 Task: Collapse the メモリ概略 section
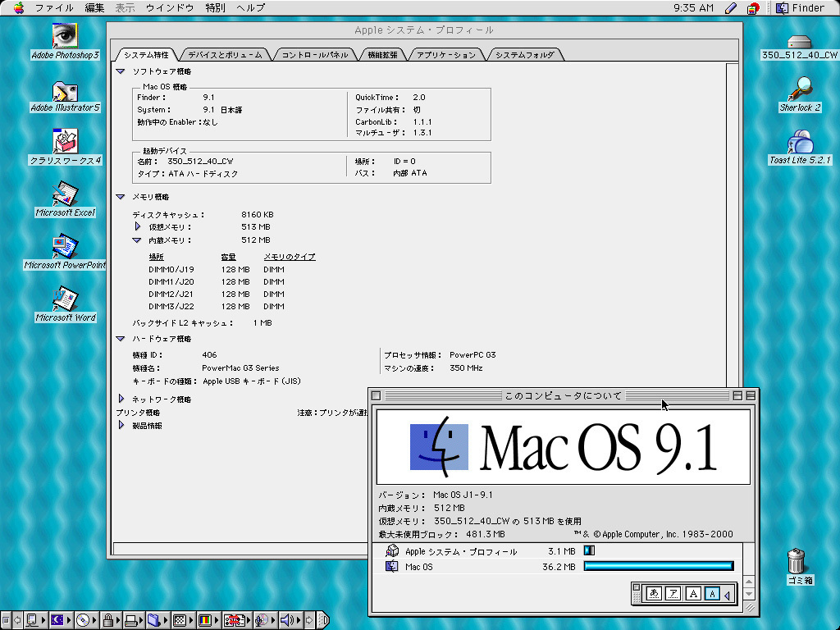pyautogui.click(x=121, y=197)
